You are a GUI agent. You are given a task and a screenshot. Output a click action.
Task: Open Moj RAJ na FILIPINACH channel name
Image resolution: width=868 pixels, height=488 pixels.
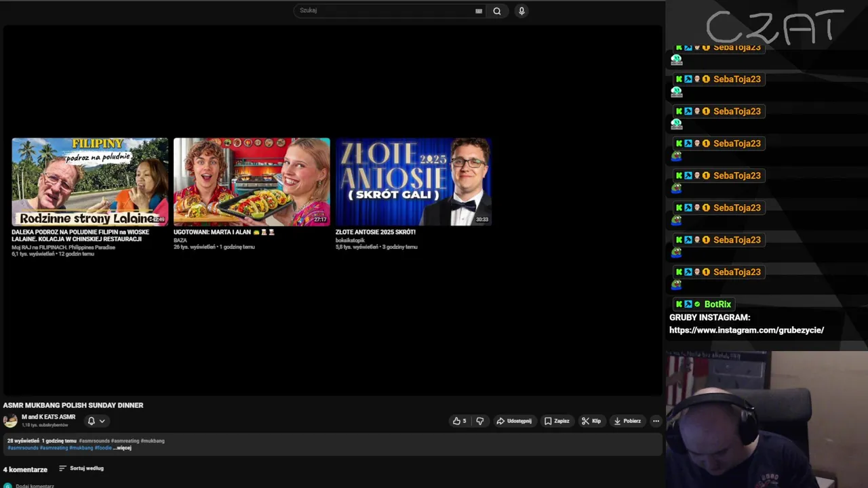click(x=64, y=247)
